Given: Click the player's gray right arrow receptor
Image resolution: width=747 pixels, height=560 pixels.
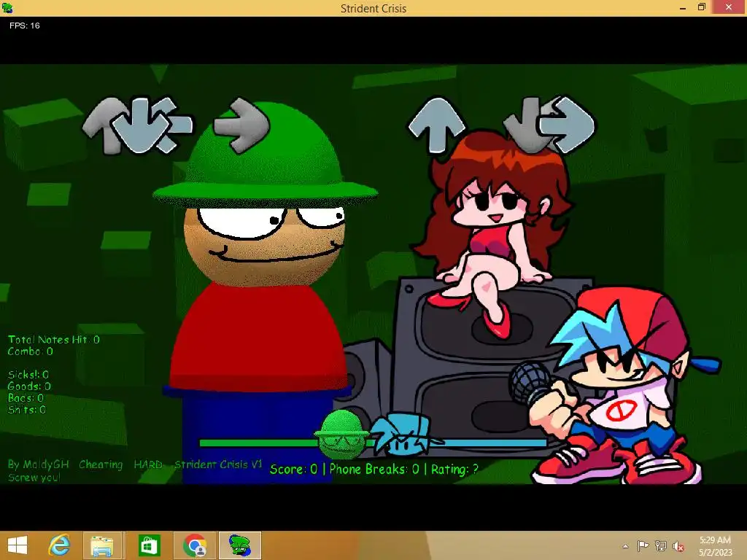Looking at the screenshot, I should pos(568,125).
